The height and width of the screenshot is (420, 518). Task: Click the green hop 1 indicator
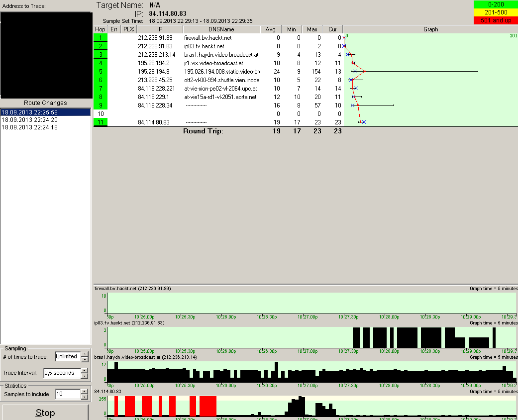tap(100, 38)
